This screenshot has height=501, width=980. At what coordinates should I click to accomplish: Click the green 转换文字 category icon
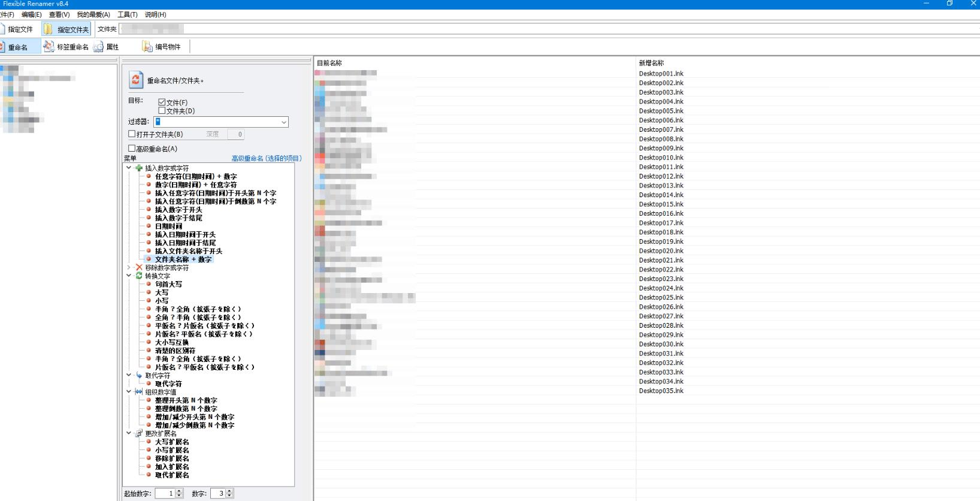point(139,276)
